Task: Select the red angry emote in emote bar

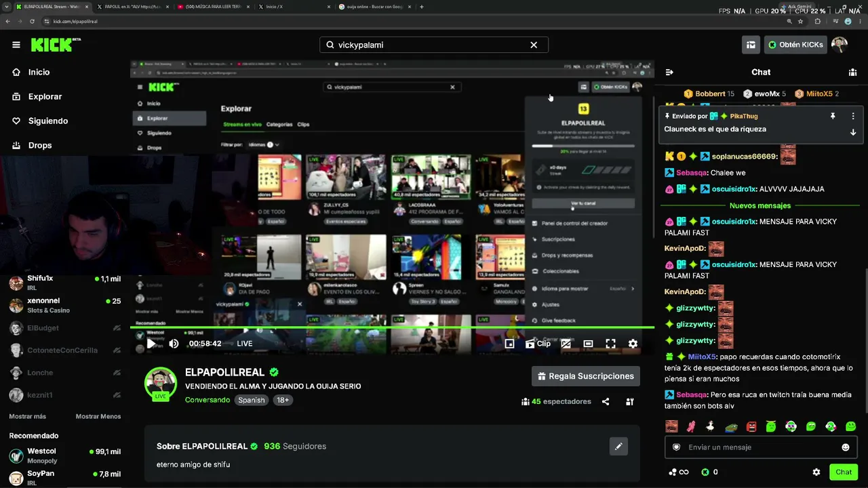Action: 751,426
